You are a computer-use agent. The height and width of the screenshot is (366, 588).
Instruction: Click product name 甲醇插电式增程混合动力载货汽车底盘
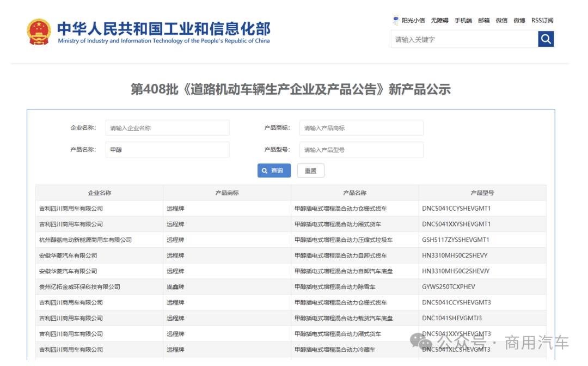coord(344,319)
